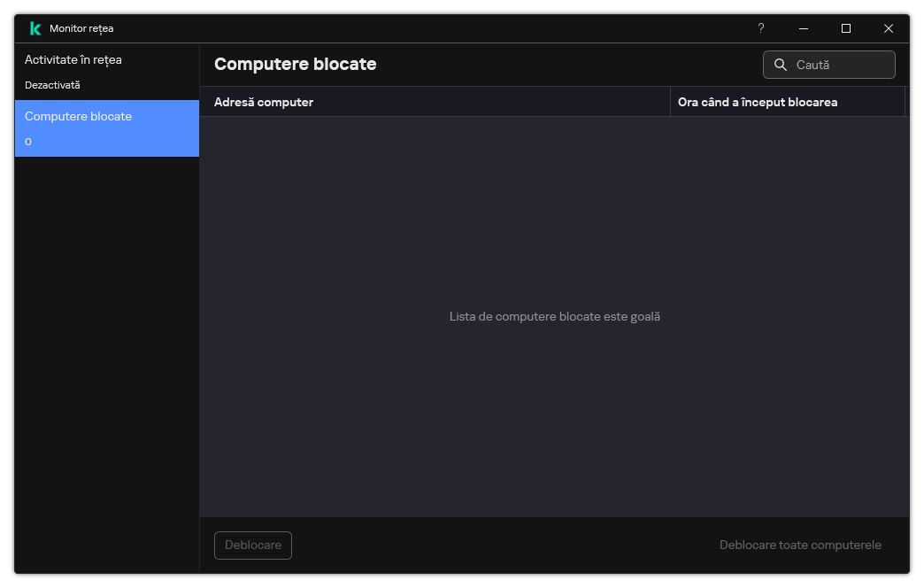924x588 pixels.
Task: Click the blocked computers count 0
Action: click(x=28, y=142)
